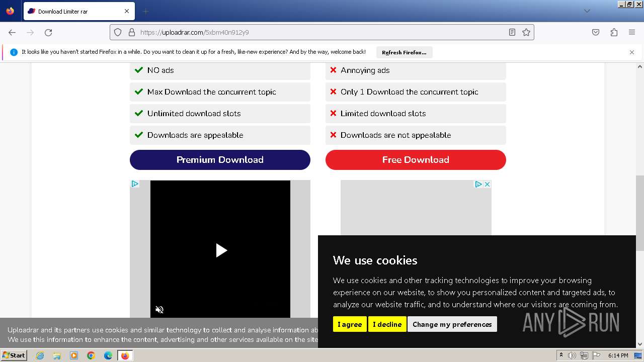Open media player taskbar icon

pyautogui.click(x=74, y=355)
